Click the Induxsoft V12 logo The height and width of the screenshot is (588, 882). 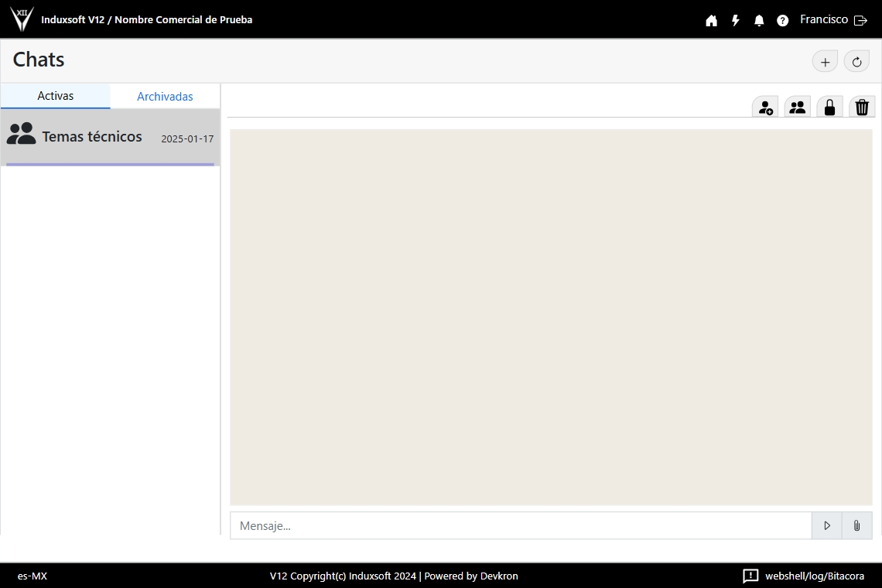click(x=22, y=19)
